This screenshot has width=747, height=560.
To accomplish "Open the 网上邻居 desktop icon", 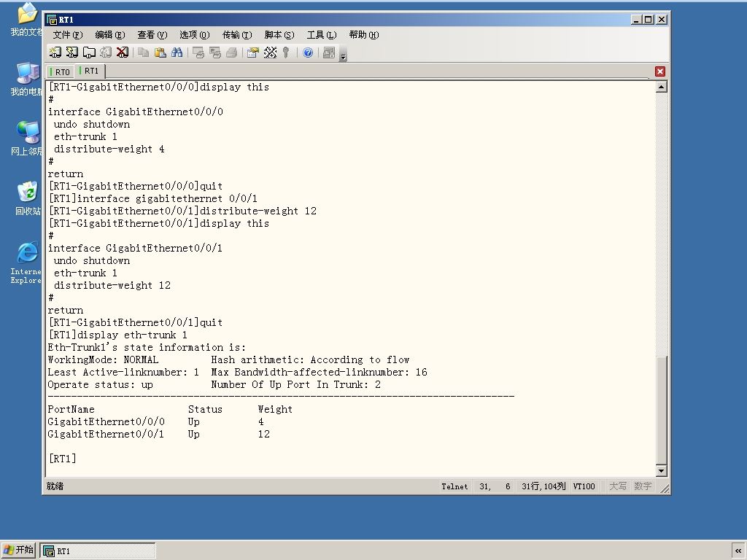I will [x=26, y=139].
